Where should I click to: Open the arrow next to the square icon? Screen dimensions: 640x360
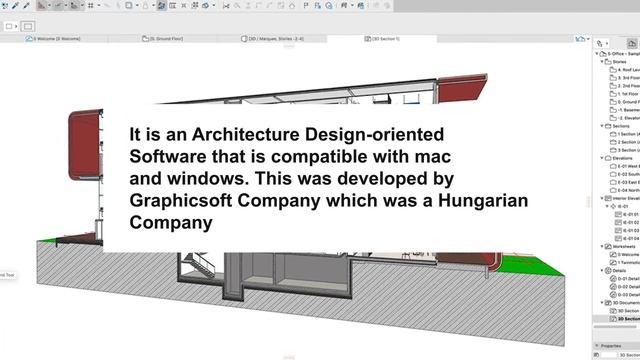pos(137,6)
